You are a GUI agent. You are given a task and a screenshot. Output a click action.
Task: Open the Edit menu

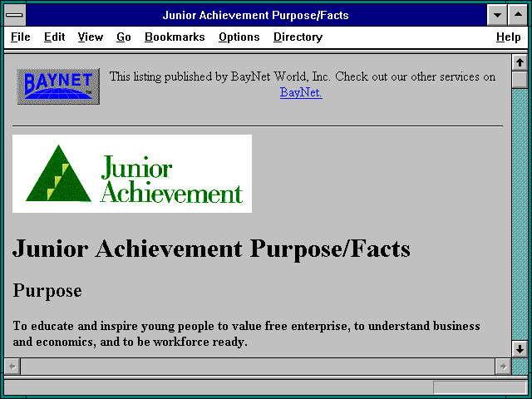(54, 37)
